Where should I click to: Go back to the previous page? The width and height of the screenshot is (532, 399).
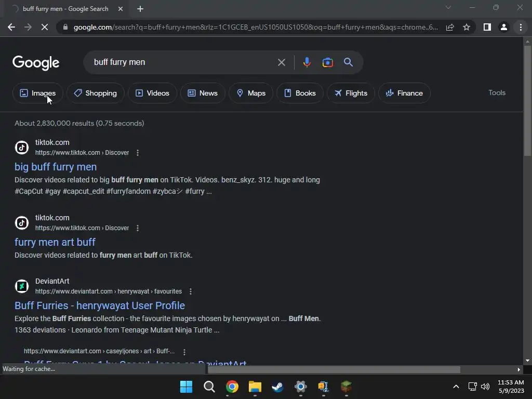[x=11, y=27]
